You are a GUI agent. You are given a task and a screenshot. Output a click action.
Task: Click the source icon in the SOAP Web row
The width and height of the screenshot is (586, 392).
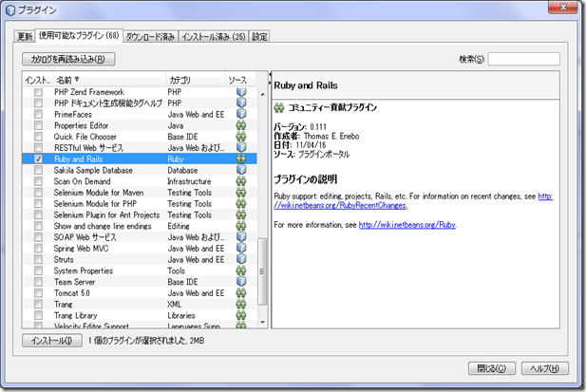click(x=241, y=237)
